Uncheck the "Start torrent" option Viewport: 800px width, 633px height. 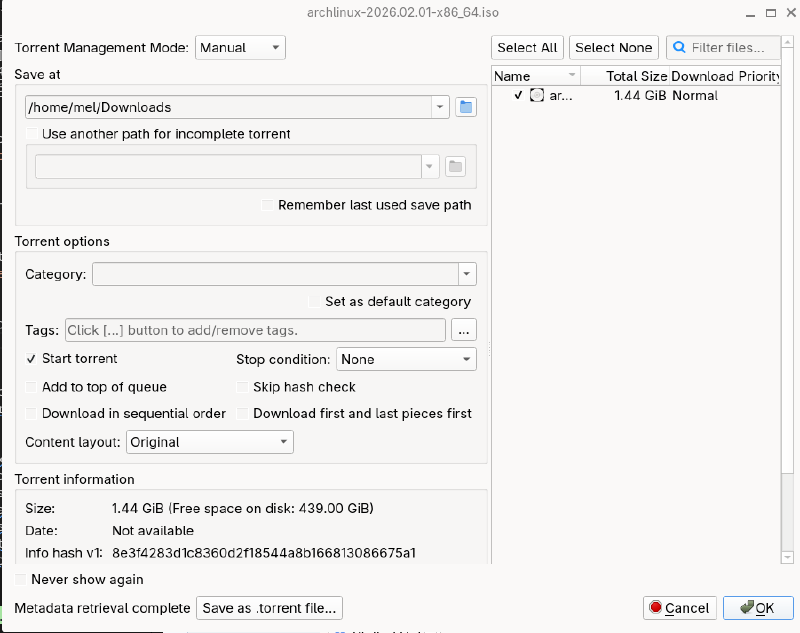(x=31, y=358)
